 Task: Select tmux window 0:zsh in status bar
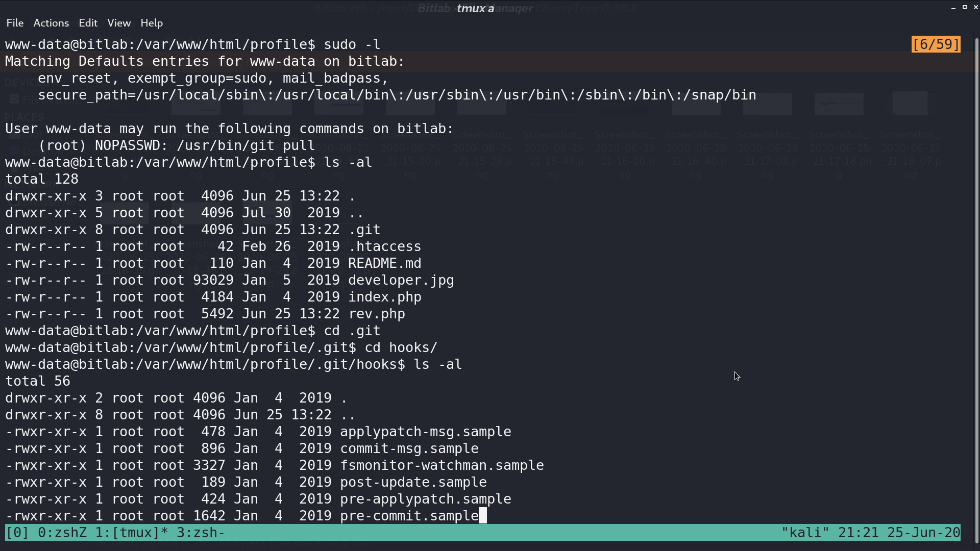pyautogui.click(x=62, y=533)
